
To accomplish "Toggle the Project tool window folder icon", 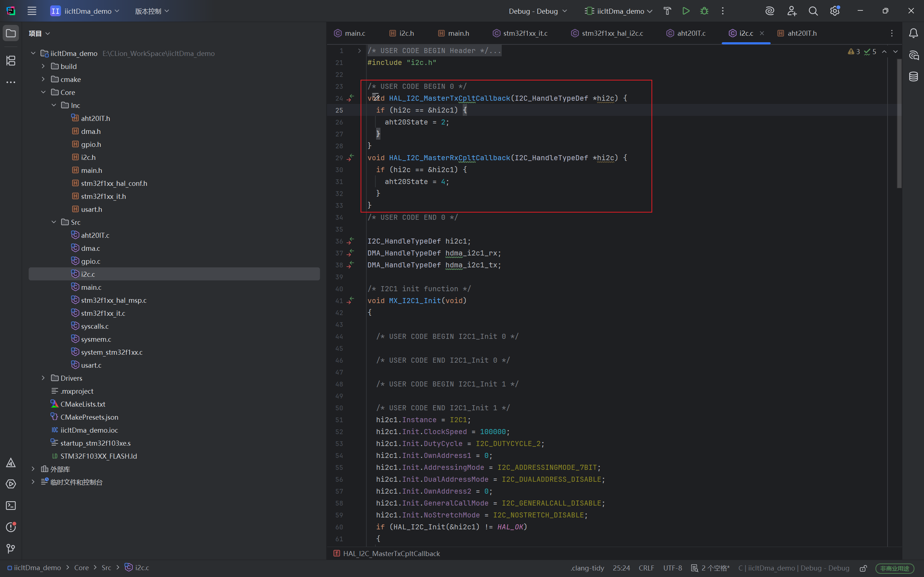I will pyautogui.click(x=11, y=34).
